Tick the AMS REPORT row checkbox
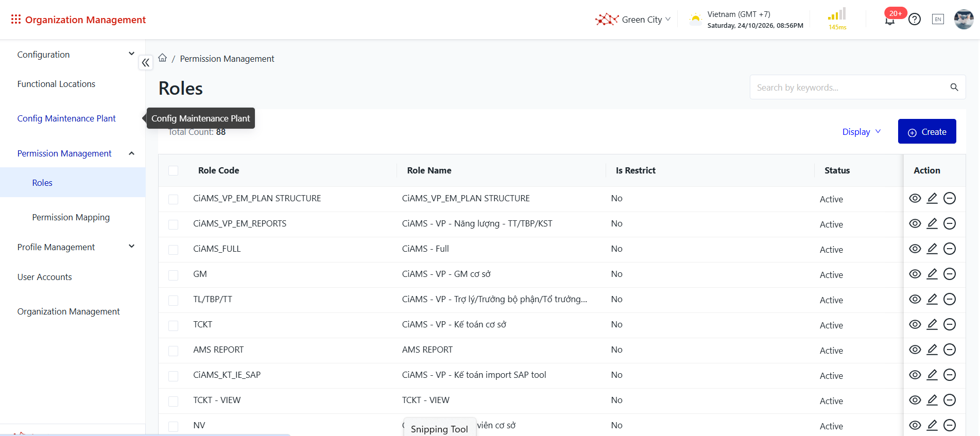Image resolution: width=980 pixels, height=436 pixels. click(174, 351)
